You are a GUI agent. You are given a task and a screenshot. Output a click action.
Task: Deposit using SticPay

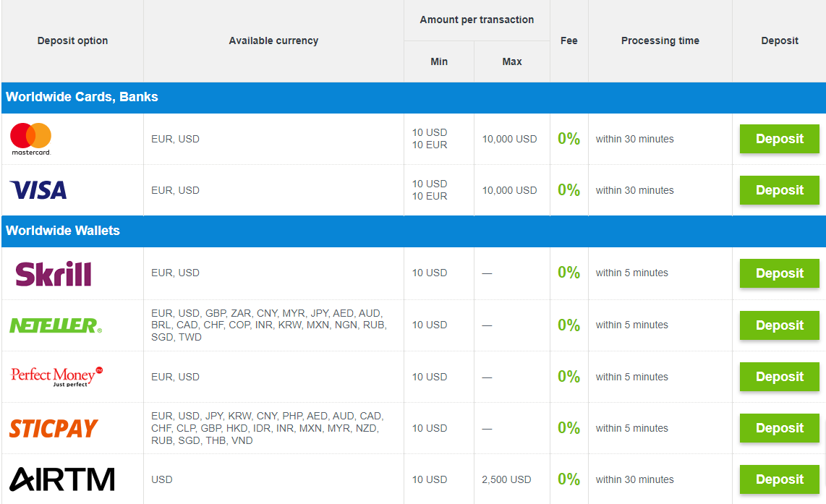click(x=779, y=428)
